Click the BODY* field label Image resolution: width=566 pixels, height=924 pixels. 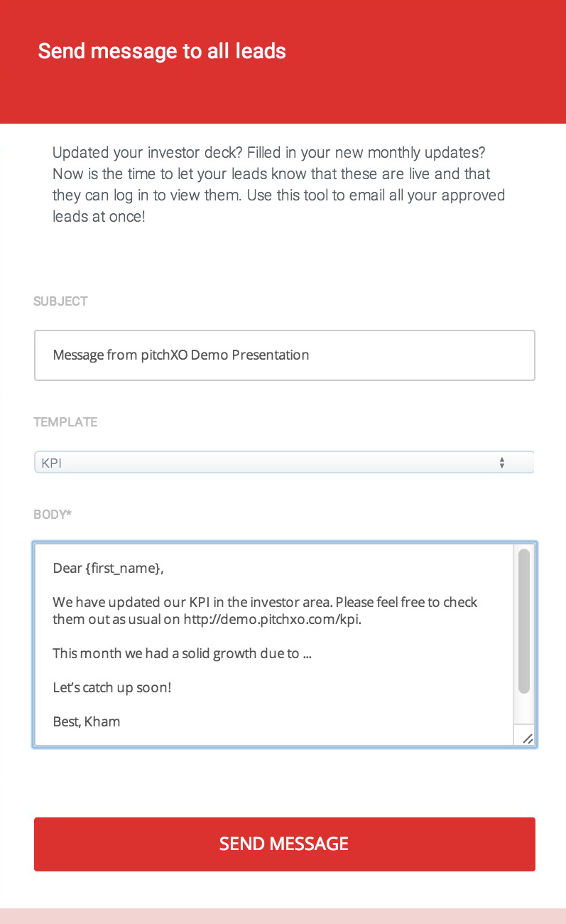coord(53,514)
